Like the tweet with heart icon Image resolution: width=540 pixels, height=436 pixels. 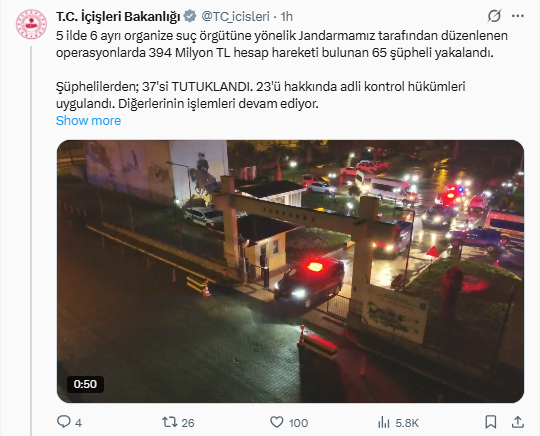pyautogui.click(x=277, y=422)
